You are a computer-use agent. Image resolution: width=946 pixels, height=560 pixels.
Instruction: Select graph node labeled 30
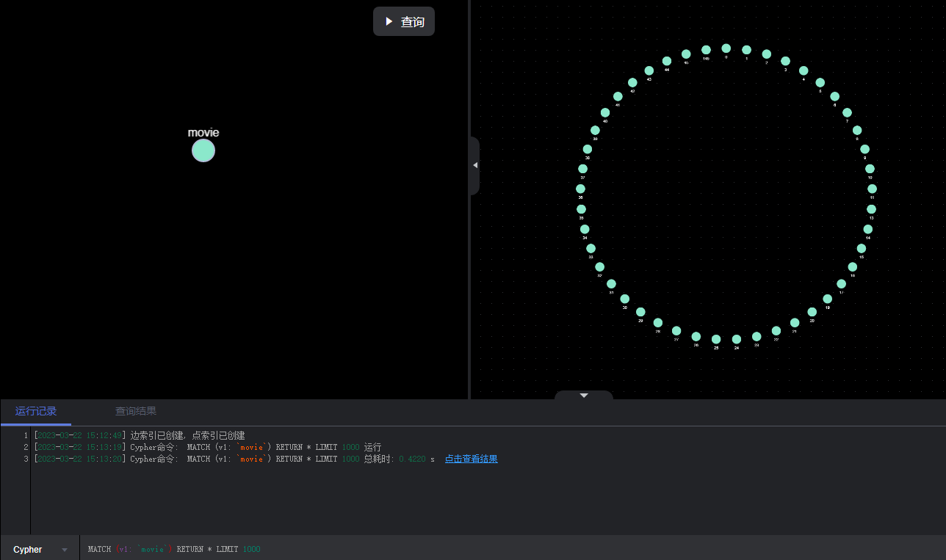click(625, 299)
